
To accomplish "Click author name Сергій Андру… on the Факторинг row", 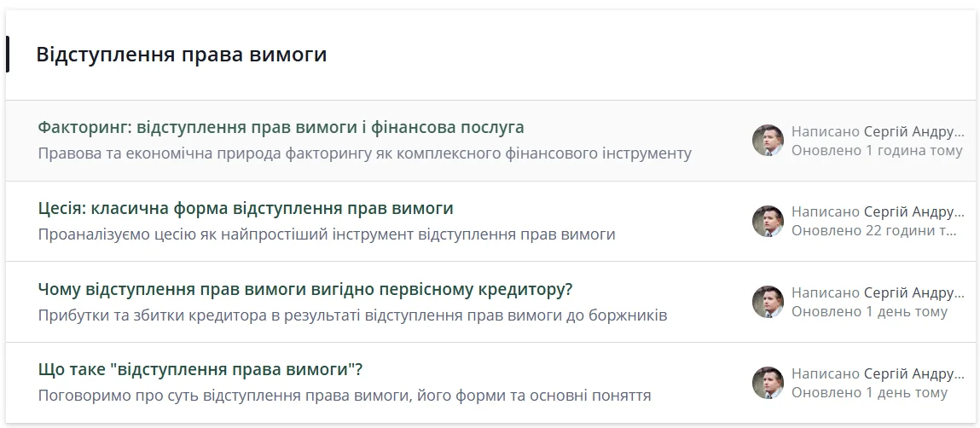I will (x=913, y=131).
